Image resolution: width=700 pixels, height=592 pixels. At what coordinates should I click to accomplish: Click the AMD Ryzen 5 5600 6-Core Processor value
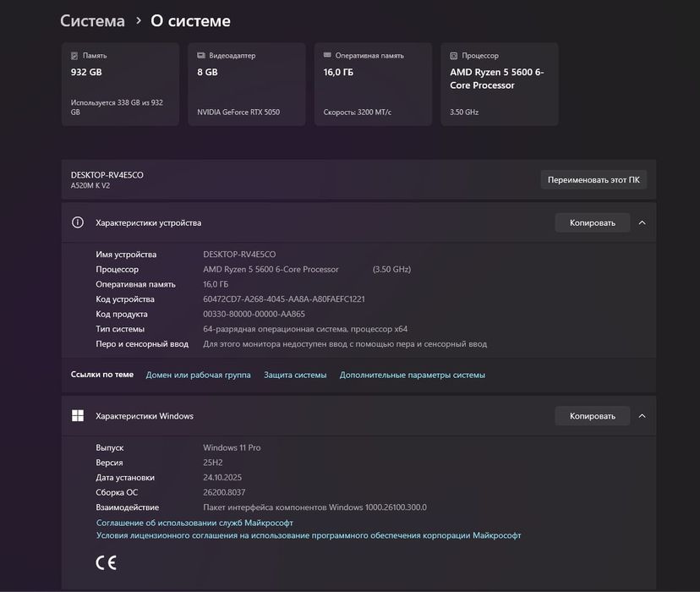pyautogui.click(x=271, y=269)
